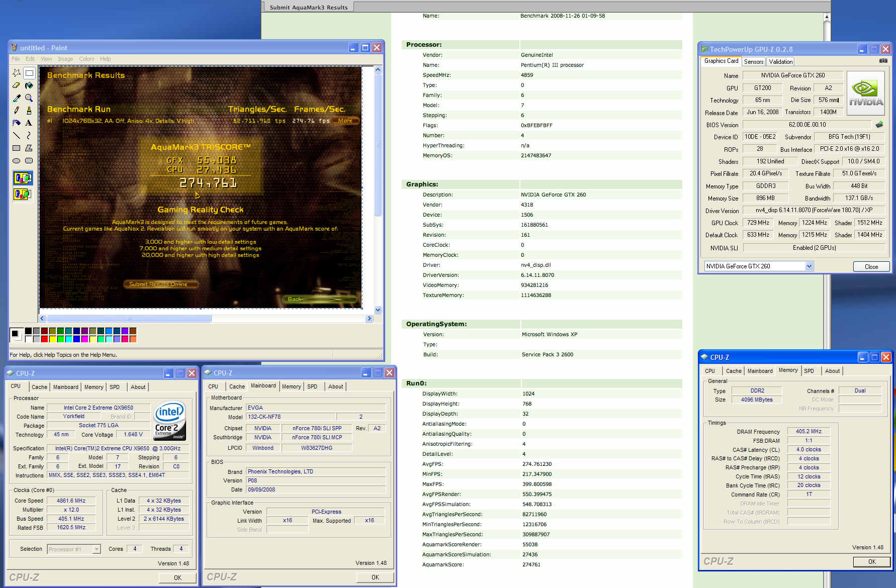
Task: Click the GPU-Z title bar icon
Action: pos(704,49)
